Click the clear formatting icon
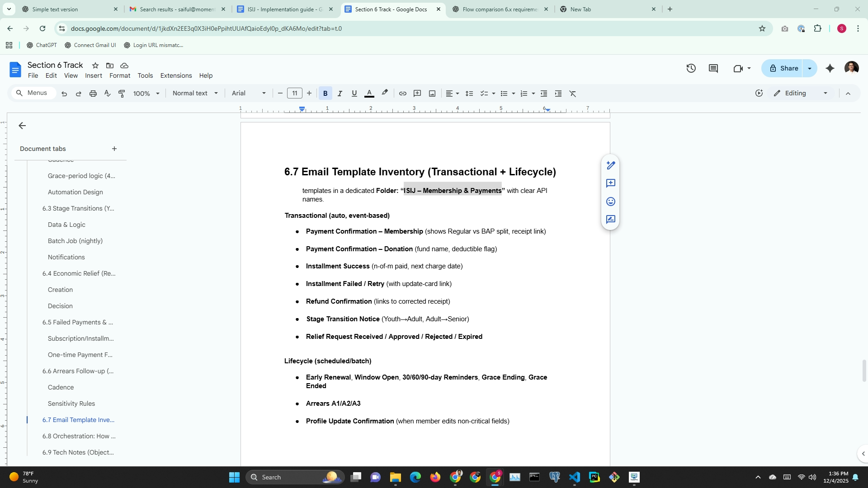868x488 pixels. pyautogui.click(x=573, y=94)
